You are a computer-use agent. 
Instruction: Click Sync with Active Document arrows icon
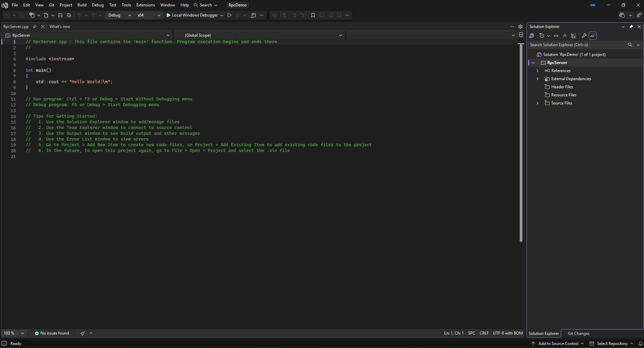(x=556, y=36)
